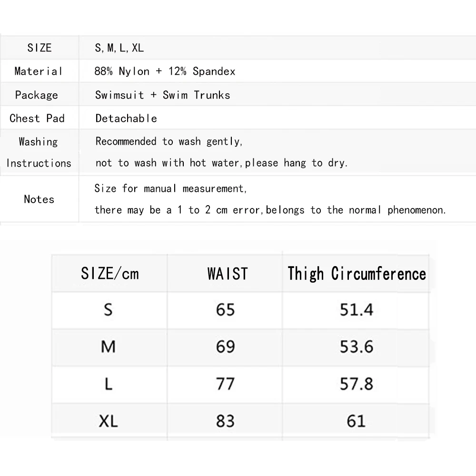
Task: Click the SIZE label in spec table
Action: coord(40,48)
